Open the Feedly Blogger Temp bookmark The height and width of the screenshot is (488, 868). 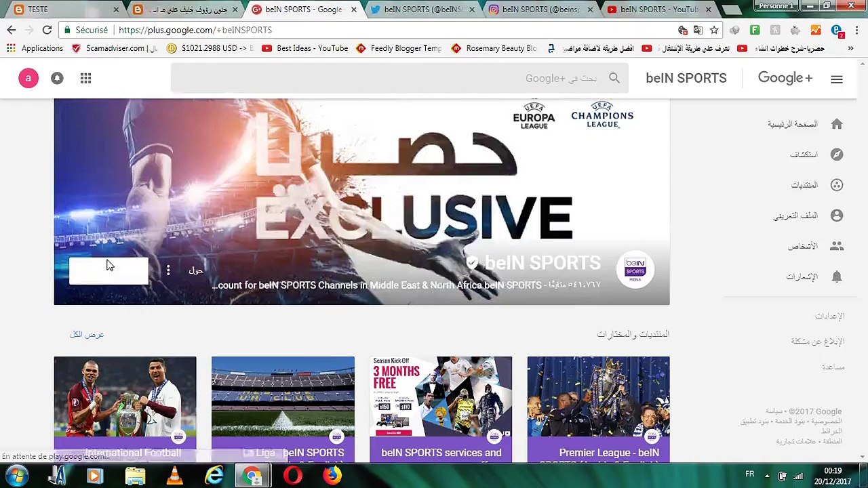(x=399, y=48)
